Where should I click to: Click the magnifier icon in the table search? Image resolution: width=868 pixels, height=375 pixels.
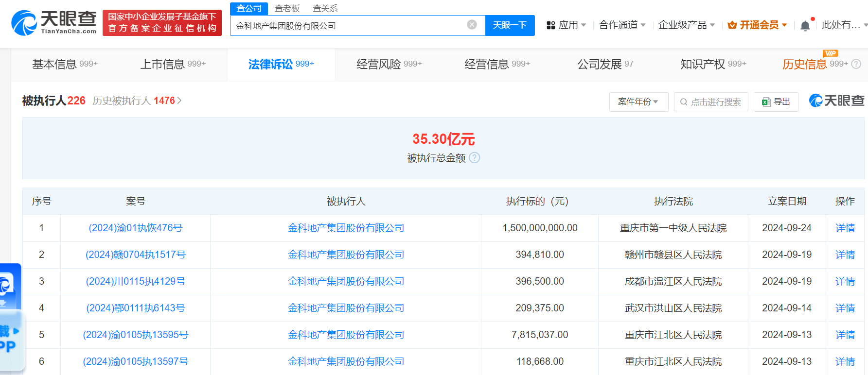684,102
